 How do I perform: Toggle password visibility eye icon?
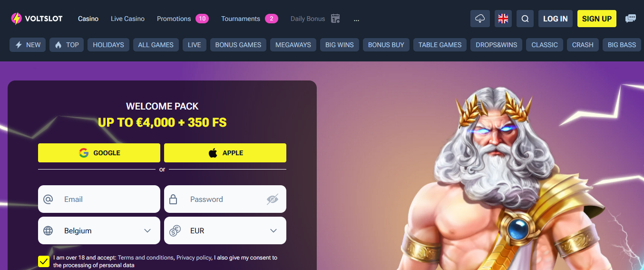[272, 199]
